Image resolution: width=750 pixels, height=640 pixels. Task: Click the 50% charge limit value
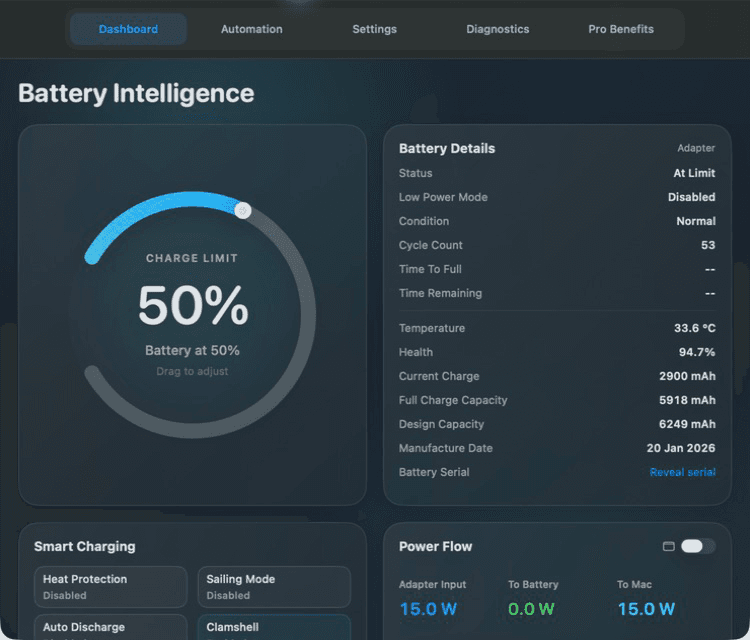tap(193, 305)
